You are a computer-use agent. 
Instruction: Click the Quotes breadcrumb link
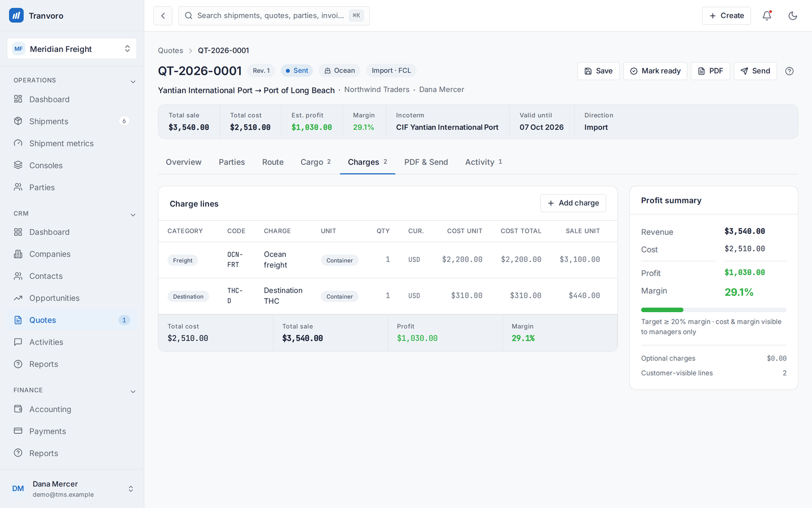(x=170, y=51)
